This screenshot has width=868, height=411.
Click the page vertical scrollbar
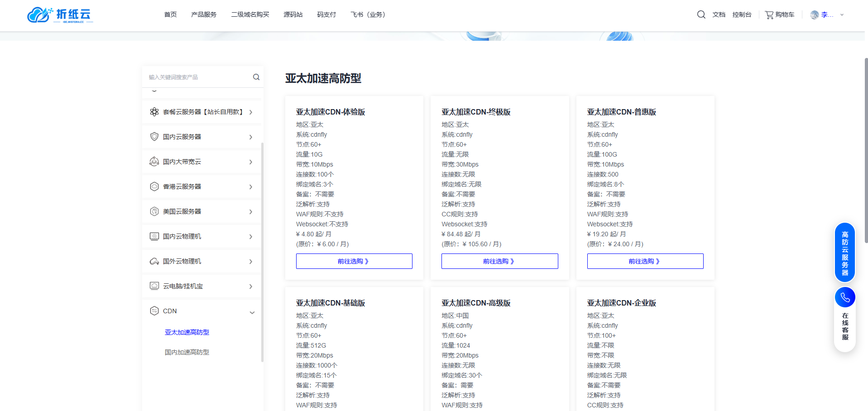coord(866,150)
